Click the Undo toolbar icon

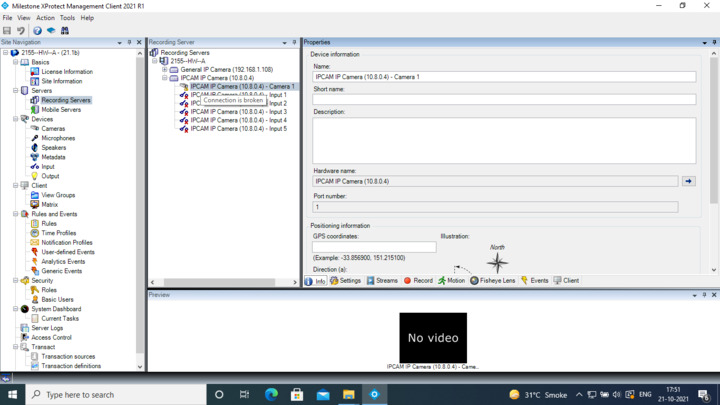[21, 31]
